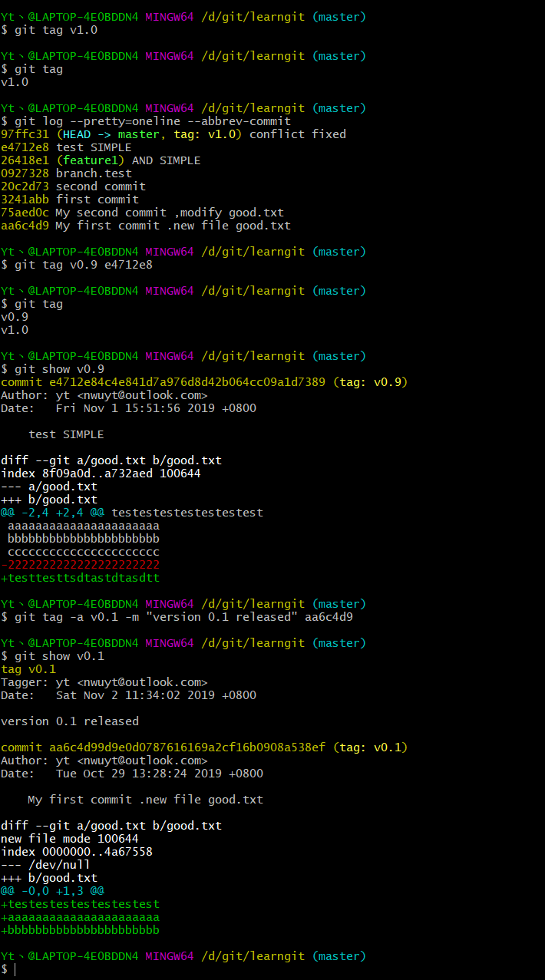Viewport: 545px width, 980px height.
Task: Click log line 'e4712e8 test SIMPLE'
Action: (66, 147)
